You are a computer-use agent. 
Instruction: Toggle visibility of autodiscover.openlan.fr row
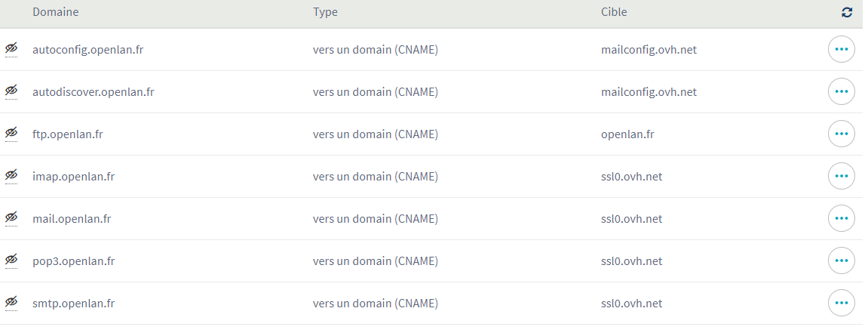(11, 92)
